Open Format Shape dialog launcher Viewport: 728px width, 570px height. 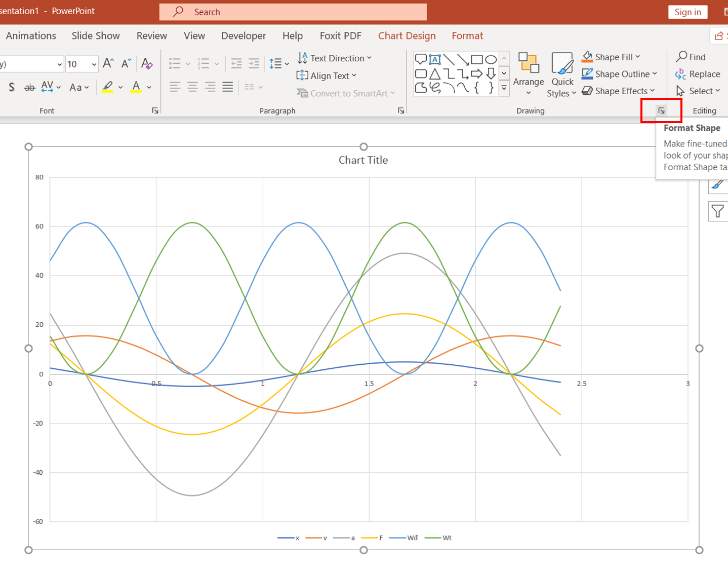coord(661,110)
